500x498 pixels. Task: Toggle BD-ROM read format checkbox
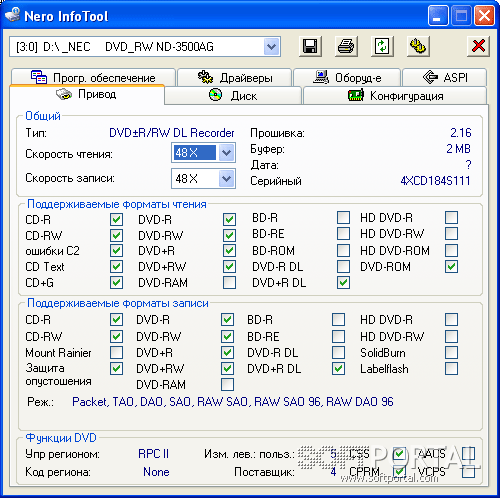coord(343,251)
